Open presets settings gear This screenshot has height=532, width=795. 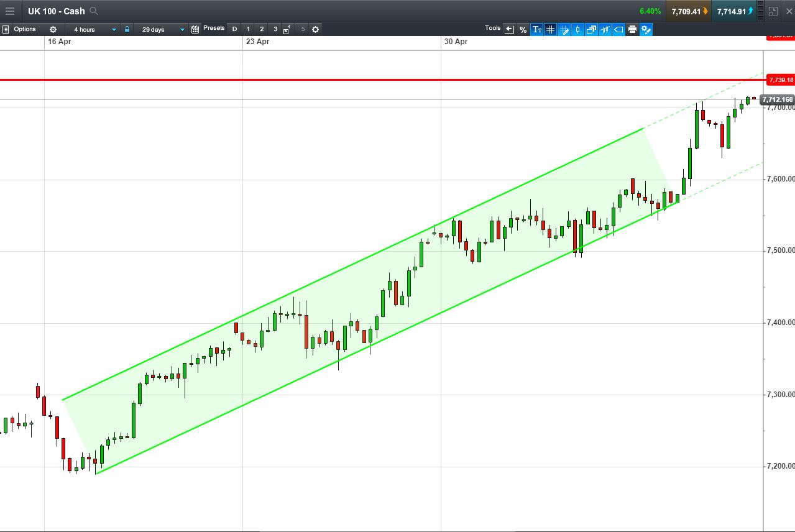pos(315,29)
